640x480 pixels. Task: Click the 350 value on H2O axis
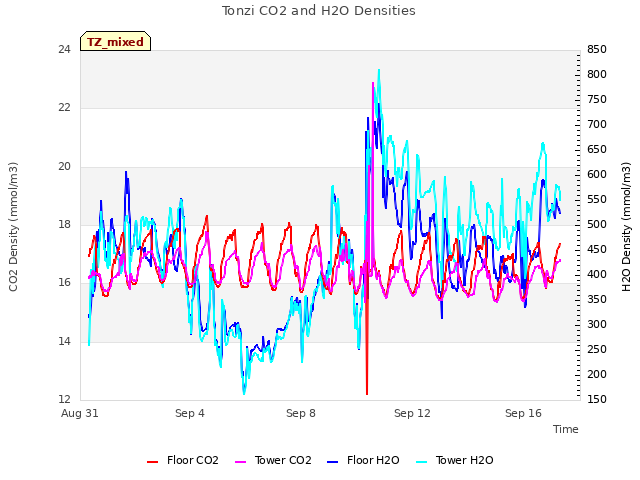[597, 299]
